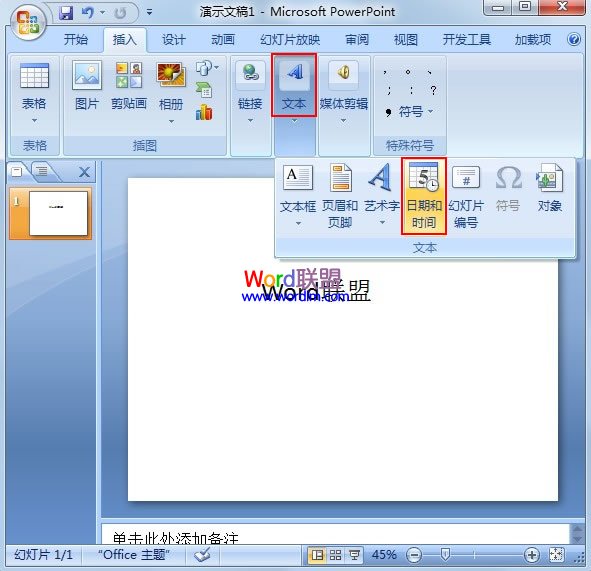Switch to outline pane tab

coord(42,172)
